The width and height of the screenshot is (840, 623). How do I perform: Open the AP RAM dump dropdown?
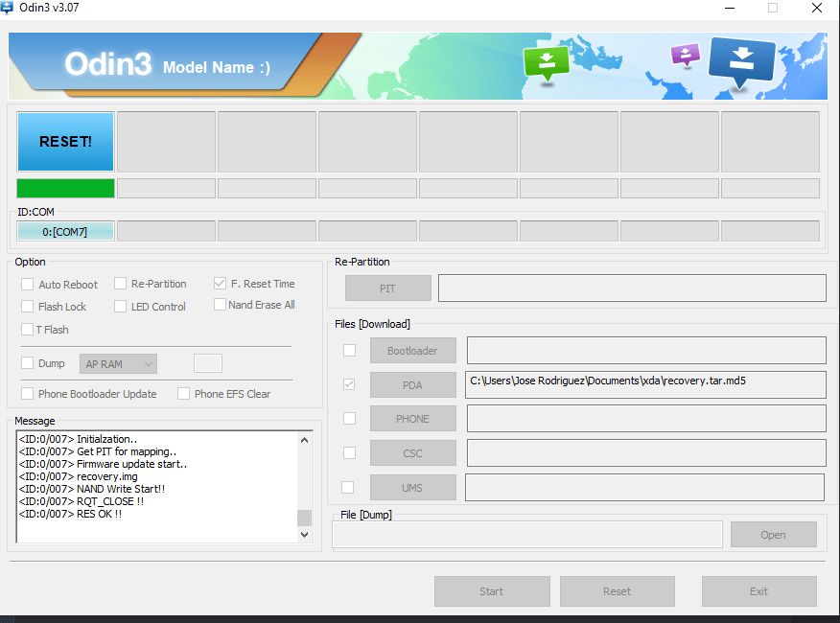[x=119, y=364]
